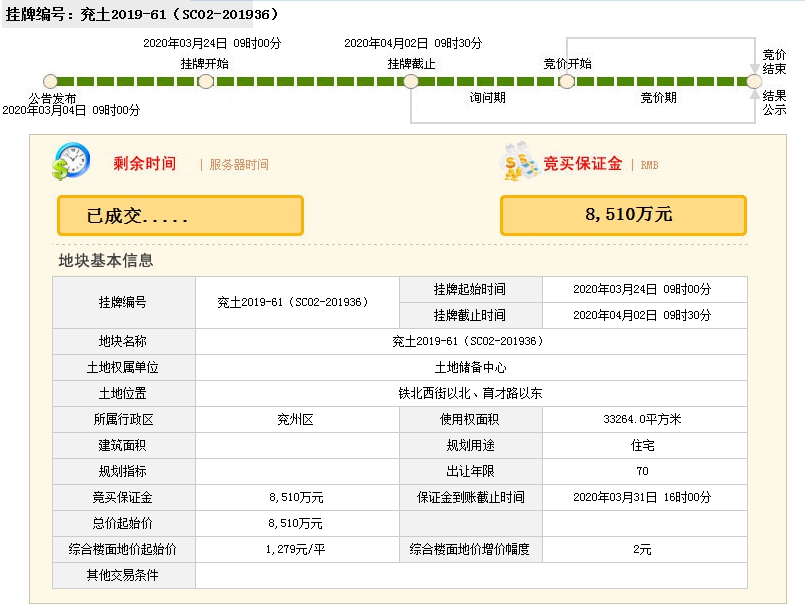
Task: Click the 竞价期 label under timeline
Action: (658, 98)
